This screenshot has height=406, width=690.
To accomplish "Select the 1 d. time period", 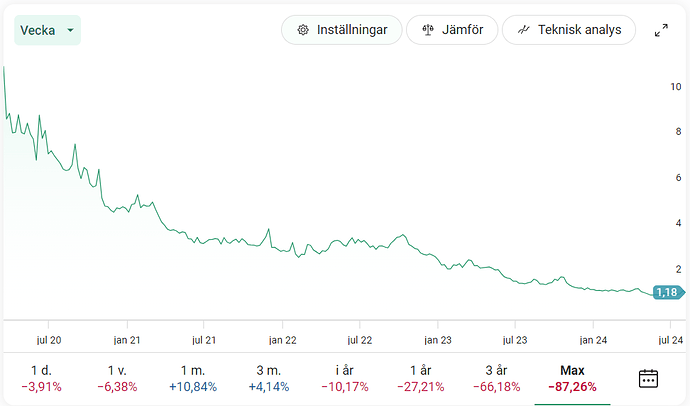I will point(41,378).
